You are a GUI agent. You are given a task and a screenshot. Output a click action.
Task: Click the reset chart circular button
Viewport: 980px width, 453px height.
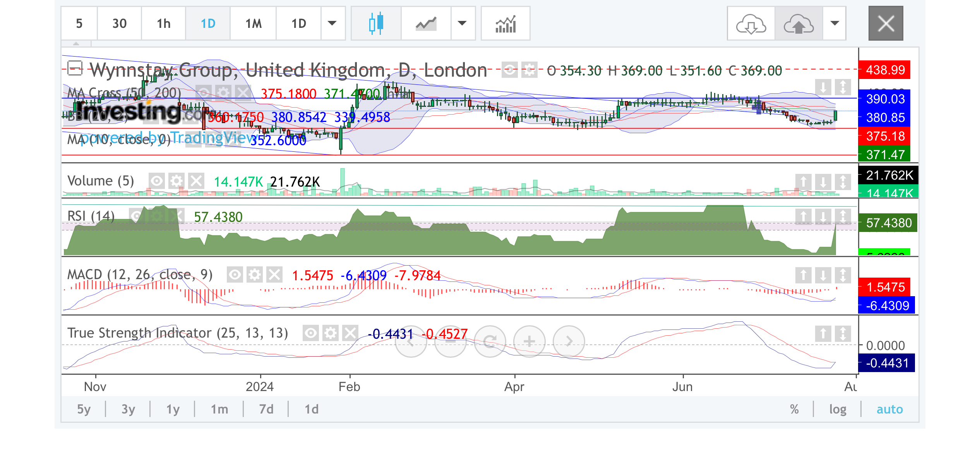490,341
